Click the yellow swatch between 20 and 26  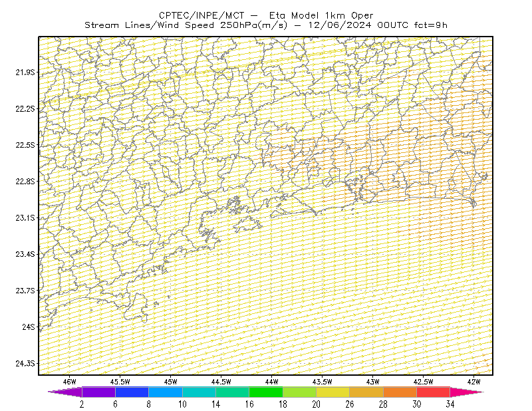coord(333,392)
